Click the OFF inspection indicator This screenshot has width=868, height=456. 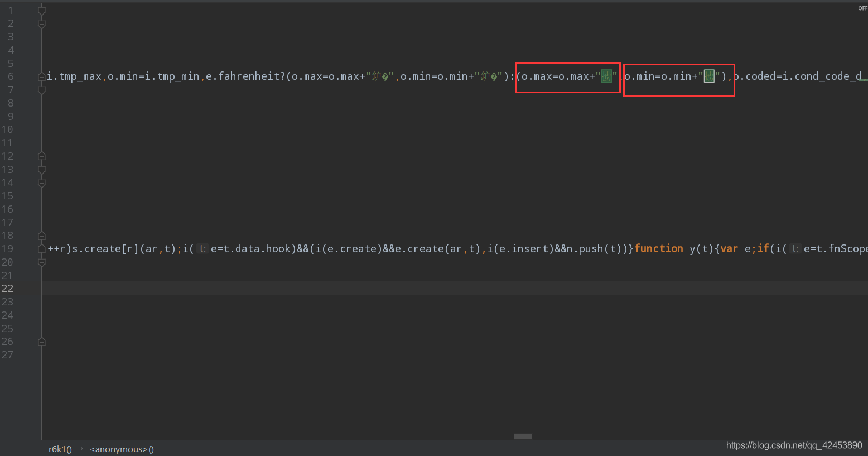click(862, 8)
